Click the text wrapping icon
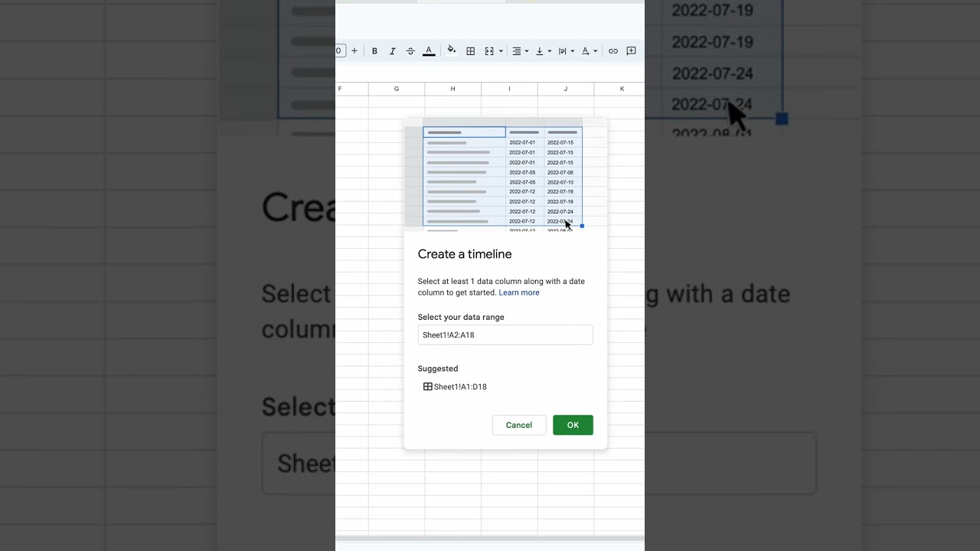This screenshot has width=980, height=551. coord(563,51)
